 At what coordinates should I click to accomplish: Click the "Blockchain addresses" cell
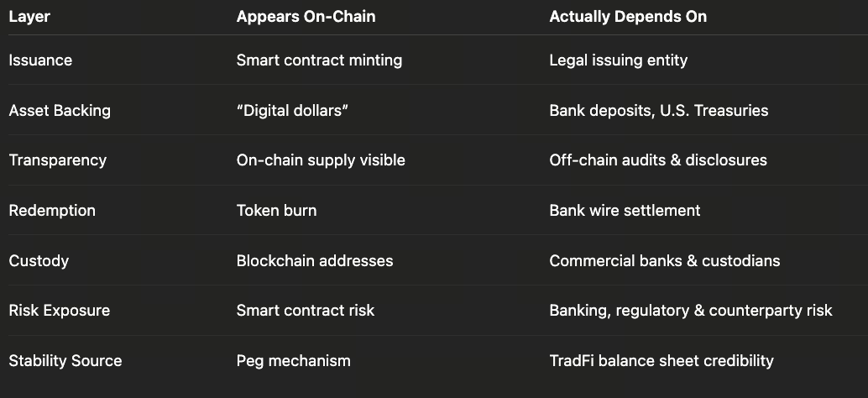[x=315, y=261]
